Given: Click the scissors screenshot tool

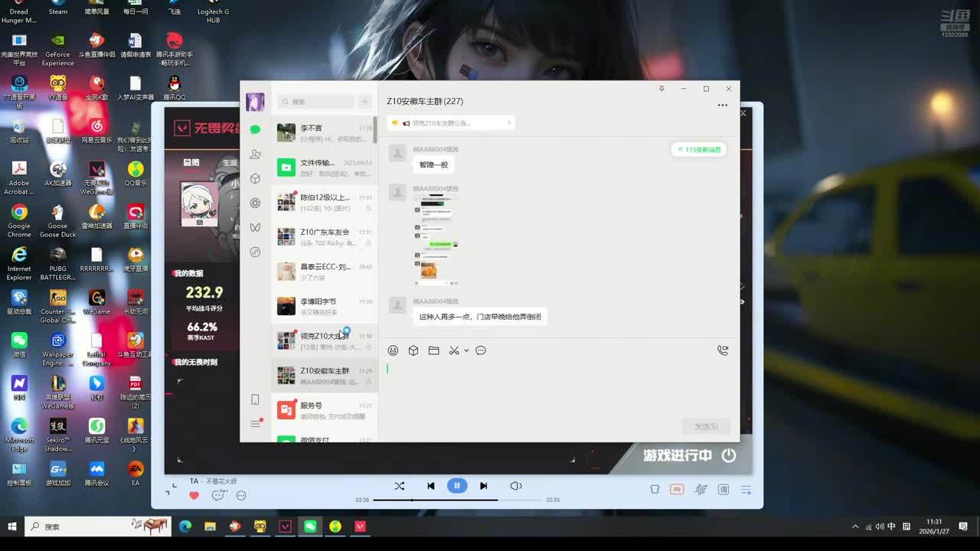Looking at the screenshot, I should point(453,350).
